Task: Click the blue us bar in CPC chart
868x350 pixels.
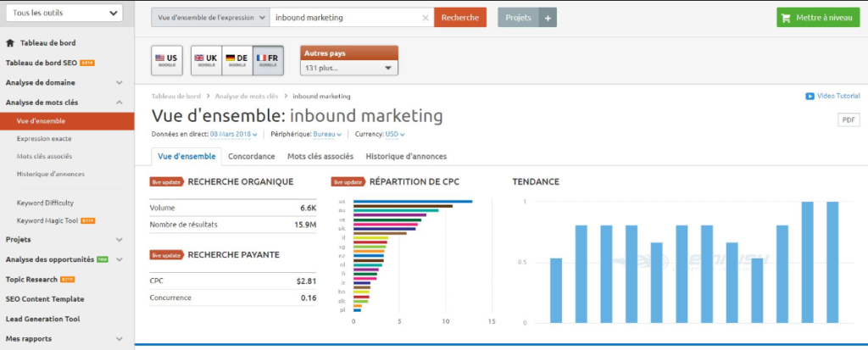Action: (413, 202)
